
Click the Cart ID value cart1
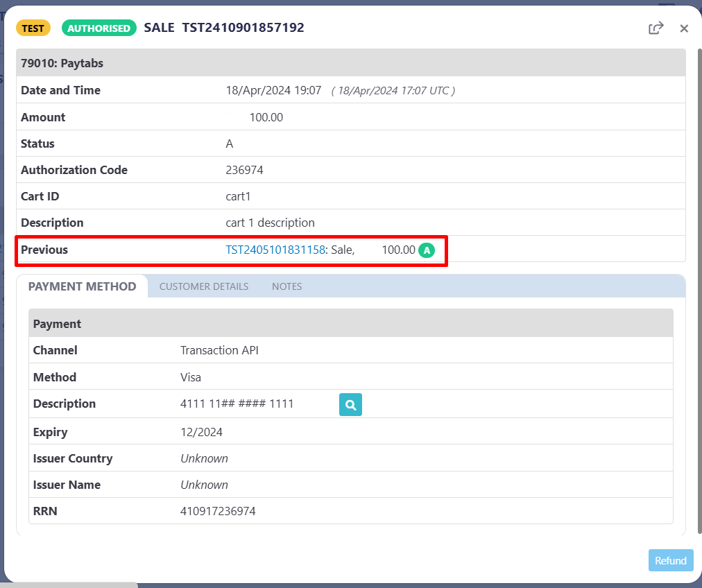coord(238,196)
